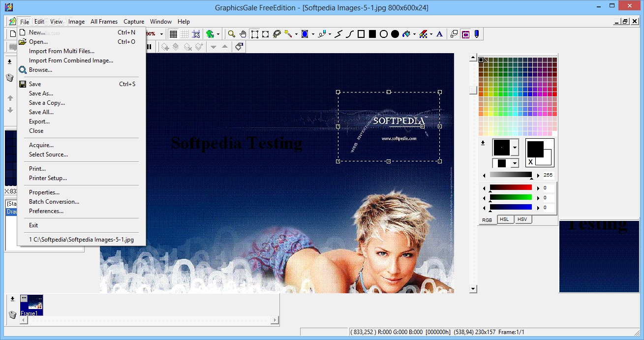Select the Hand pan tool
644x340 pixels.
[243, 34]
